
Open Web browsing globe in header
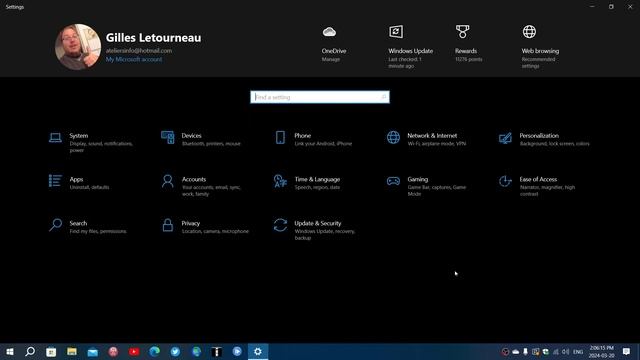529,32
